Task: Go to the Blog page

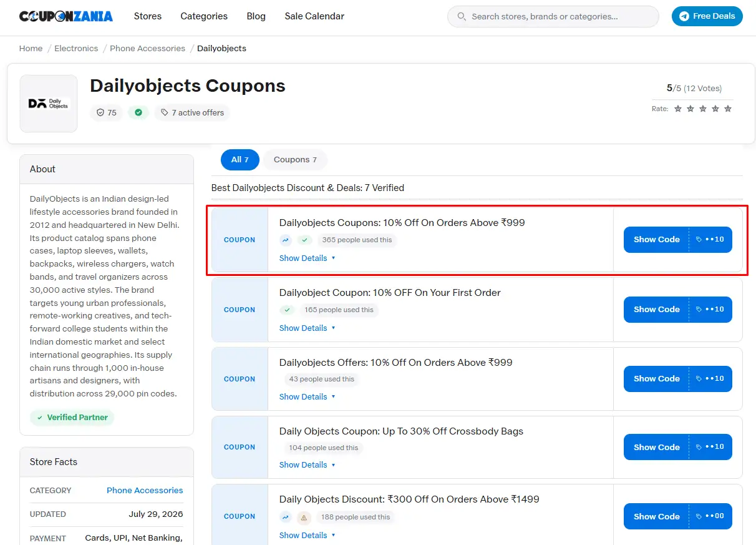Action: click(x=256, y=16)
